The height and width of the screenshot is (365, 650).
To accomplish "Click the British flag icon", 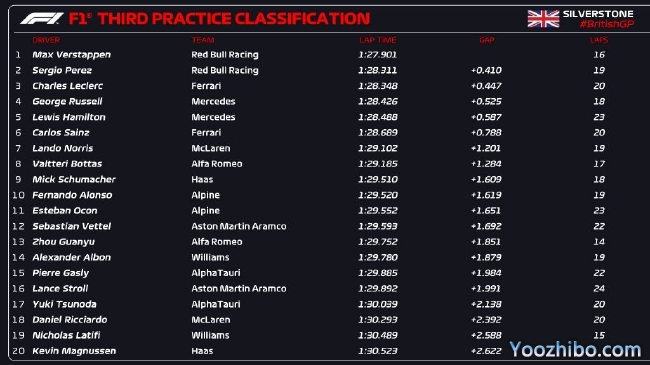I will [543, 19].
